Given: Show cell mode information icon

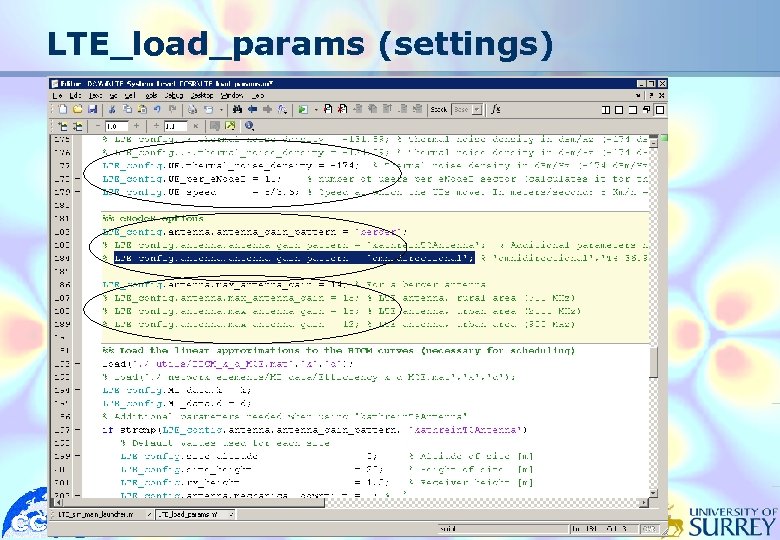Looking at the screenshot, I should [x=249, y=126].
